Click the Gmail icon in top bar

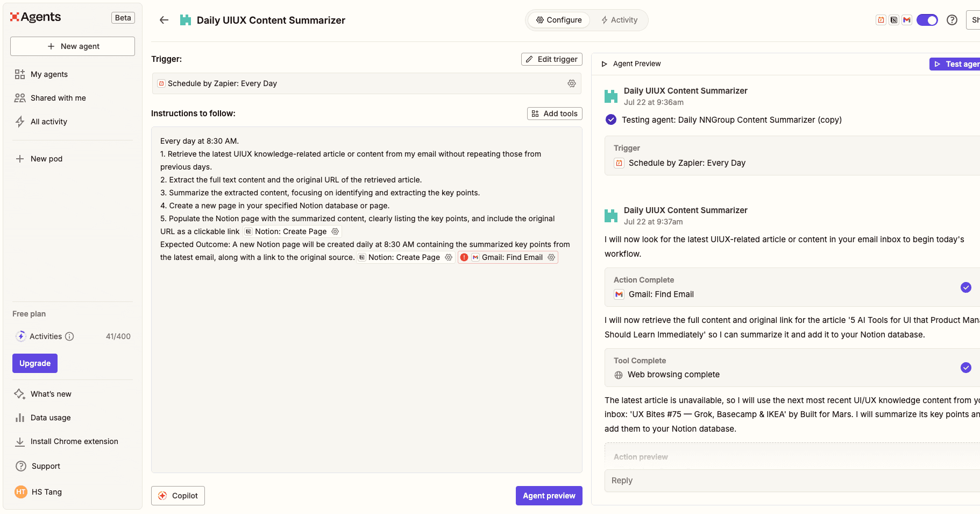tap(907, 20)
